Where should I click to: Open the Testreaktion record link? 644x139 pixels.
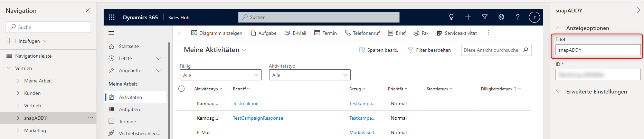tap(246, 103)
